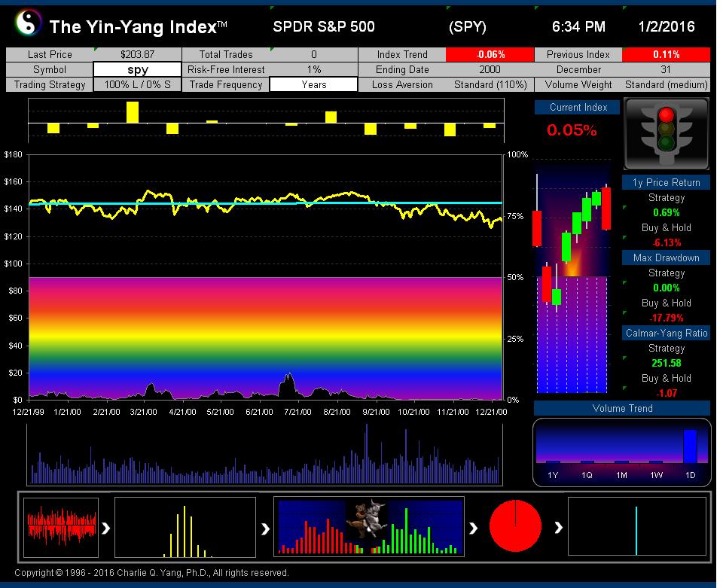
Task: Click the 7/21/00 date axis label
Action: coord(297,412)
